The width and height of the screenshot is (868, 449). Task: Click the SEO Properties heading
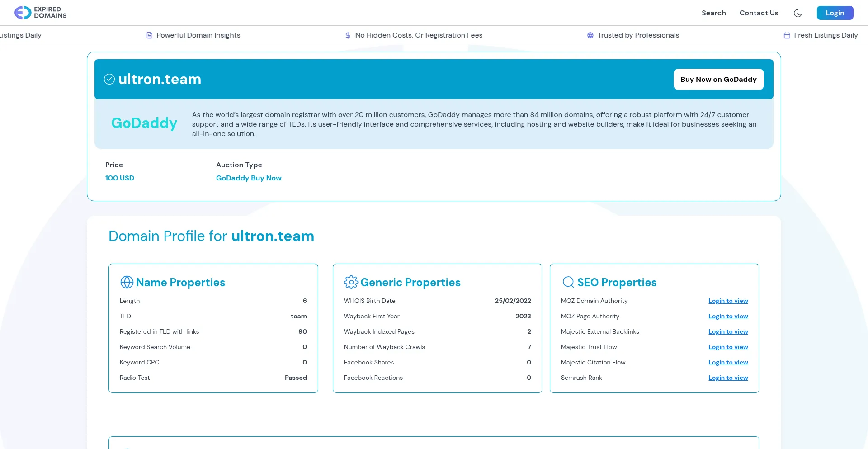[x=617, y=282]
